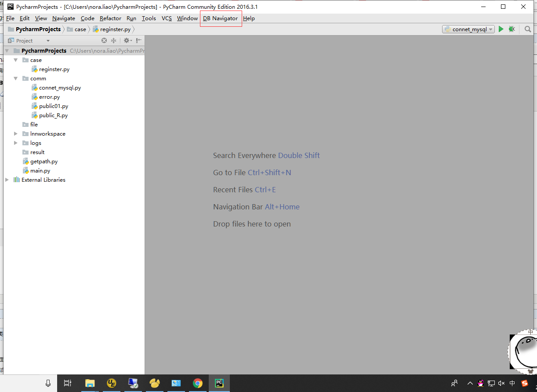This screenshot has height=392, width=537.
Task: Click case breadcrumb in navigation bar
Action: [x=77, y=29]
